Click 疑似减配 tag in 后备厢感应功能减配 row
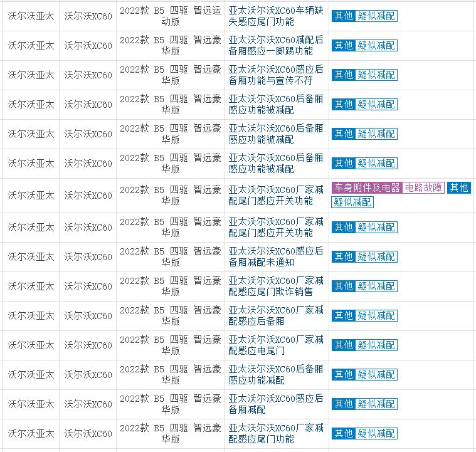This screenshot has width=476, height=452. 376,375
